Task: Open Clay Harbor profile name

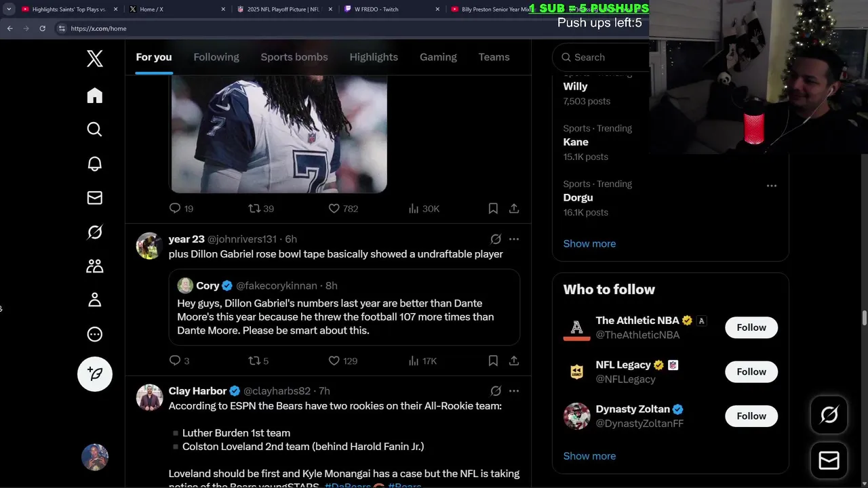Action: (x=197, y=390)
